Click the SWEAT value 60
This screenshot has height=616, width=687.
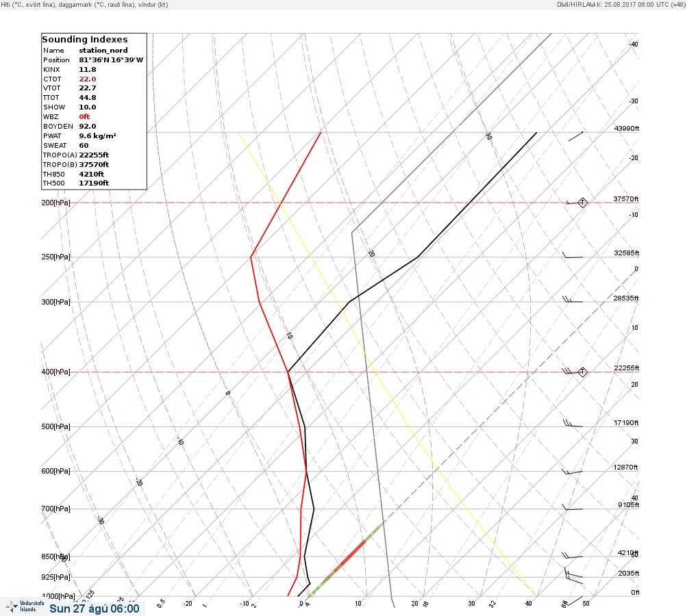(x=84, y=145)
